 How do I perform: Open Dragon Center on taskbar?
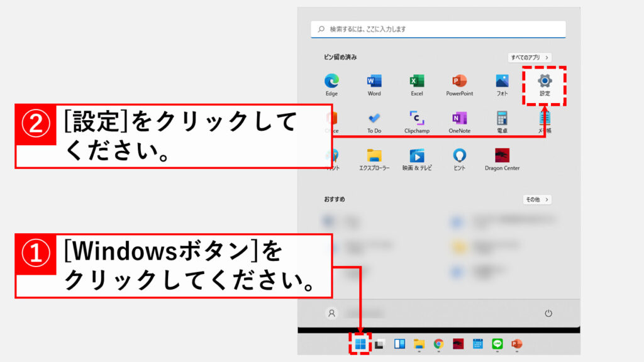458,344
